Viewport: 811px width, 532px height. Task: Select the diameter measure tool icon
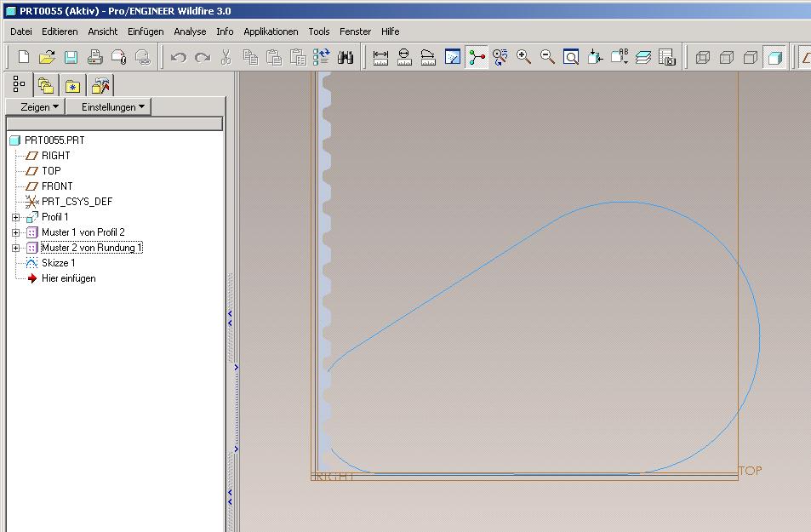click(404, 57)
